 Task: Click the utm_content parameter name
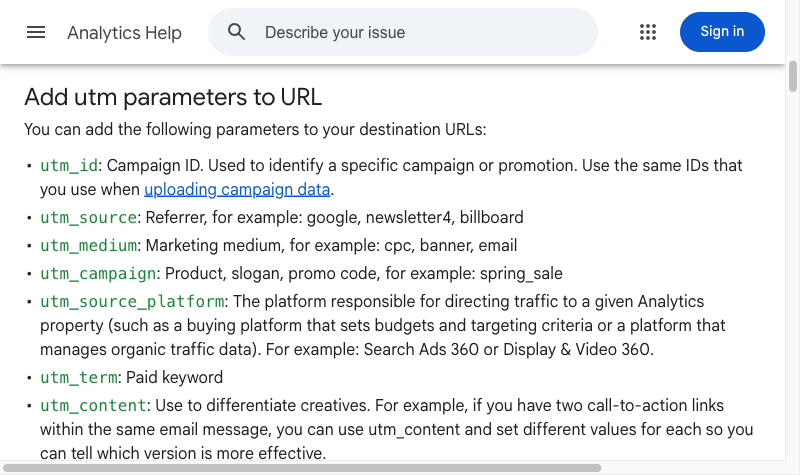(93, 406)
